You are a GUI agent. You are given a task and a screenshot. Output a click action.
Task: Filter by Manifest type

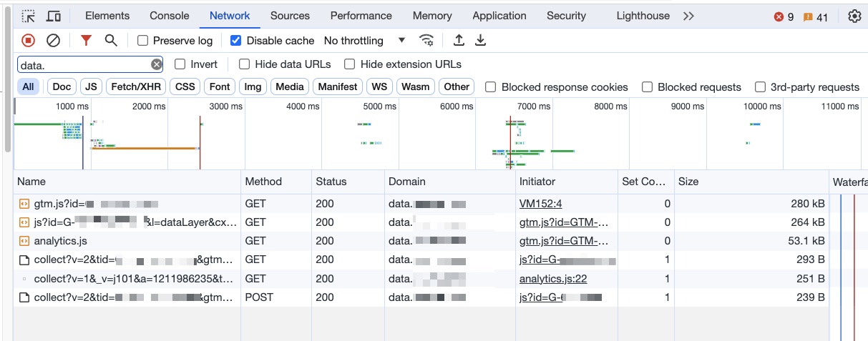coord(338,87)
